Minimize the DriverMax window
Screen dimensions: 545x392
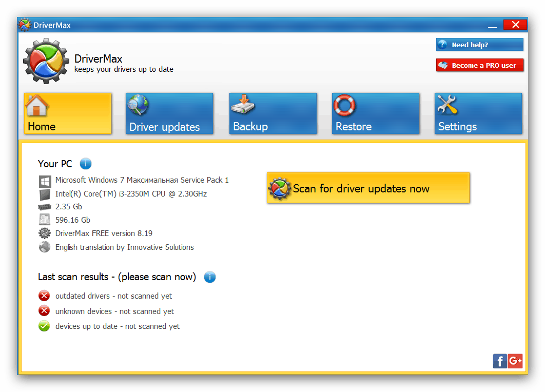(x=492, y=25)
